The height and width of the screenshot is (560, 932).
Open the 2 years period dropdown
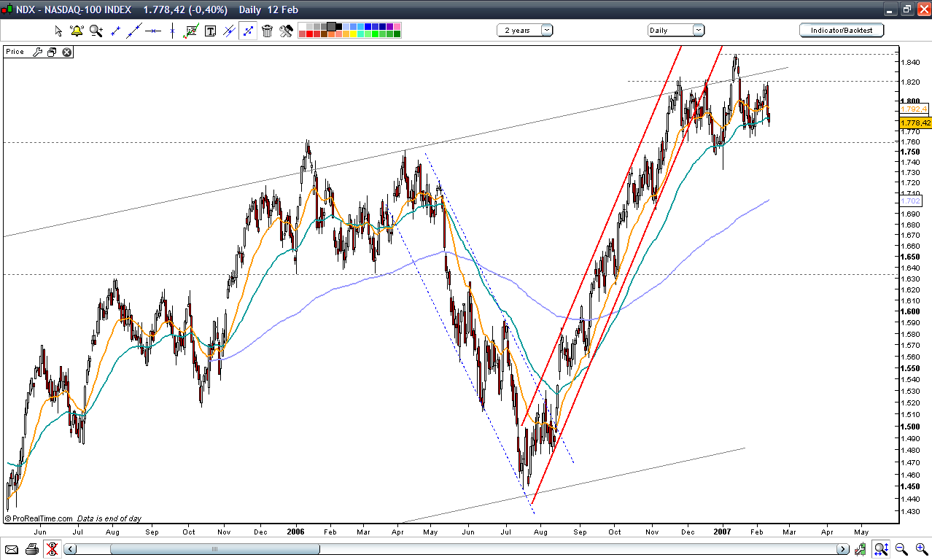tap(524, 30)
